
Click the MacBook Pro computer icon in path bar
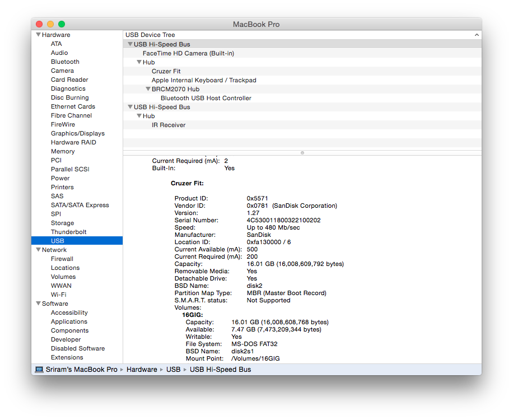[39, 369]
